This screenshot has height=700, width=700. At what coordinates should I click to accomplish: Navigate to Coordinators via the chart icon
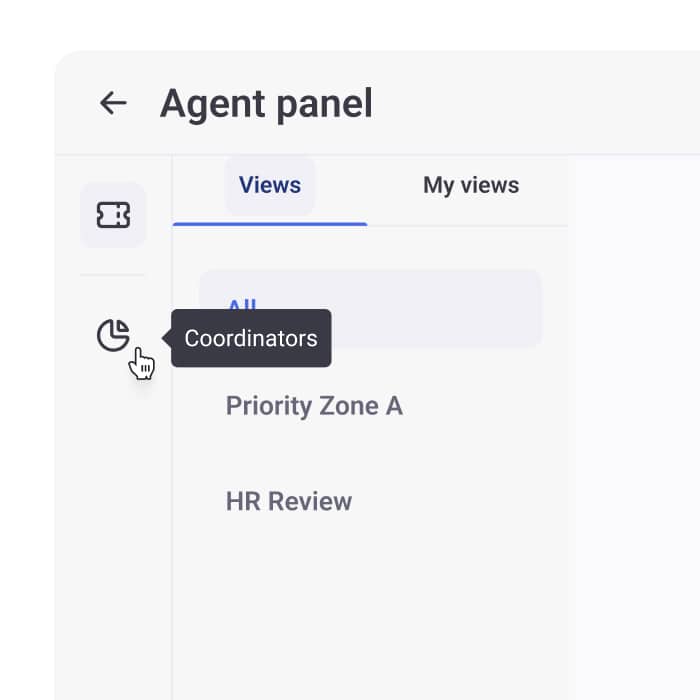[x=113, y=335]
